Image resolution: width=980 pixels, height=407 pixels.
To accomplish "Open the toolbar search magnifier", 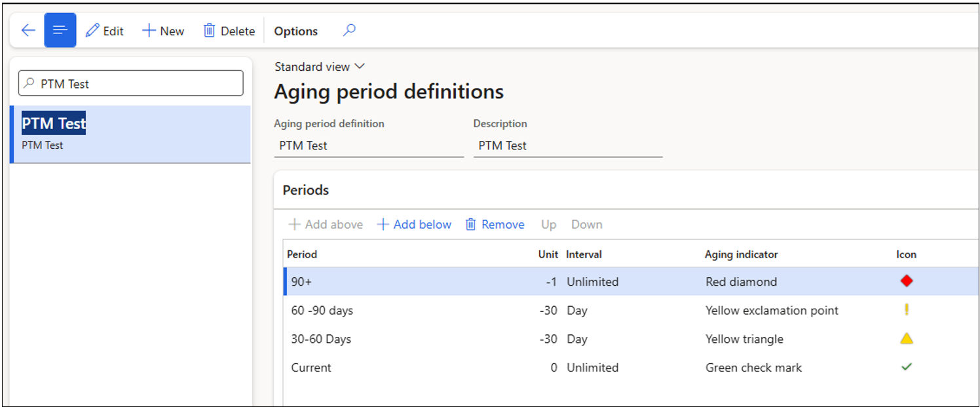I will [349, 30].
